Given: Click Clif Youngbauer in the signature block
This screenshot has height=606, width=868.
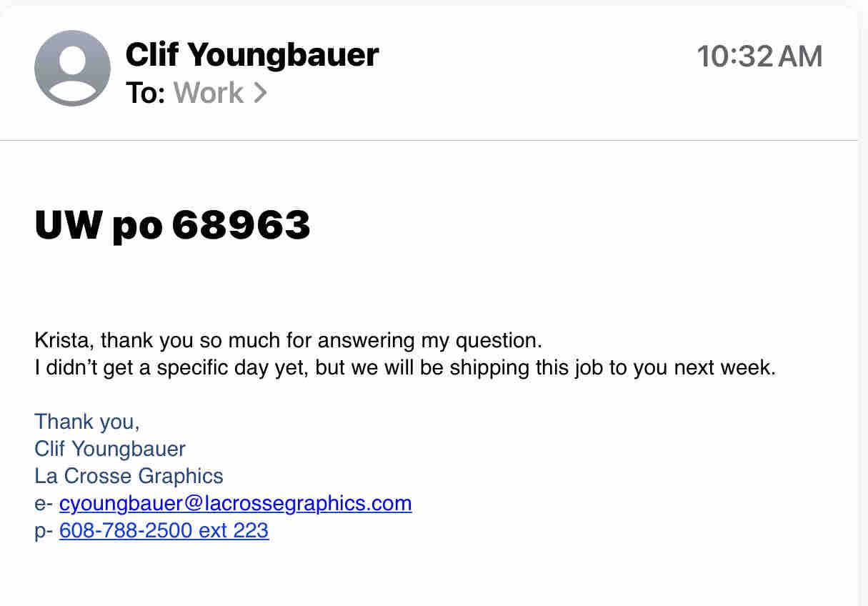Looking at the screenshot, I should (x=109, y=449).
